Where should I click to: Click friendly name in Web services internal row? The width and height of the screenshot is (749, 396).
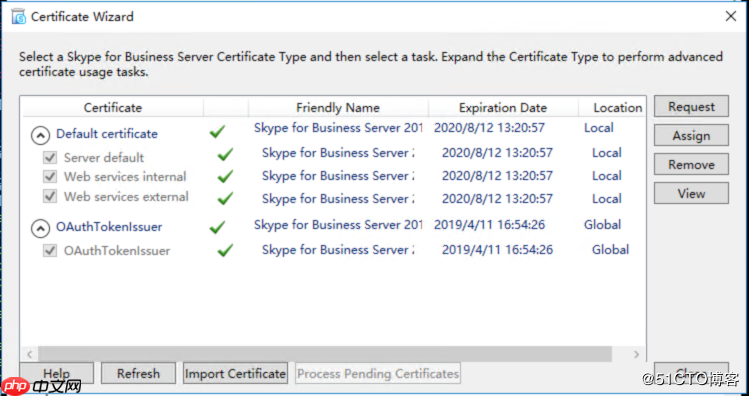coord(338,176)
